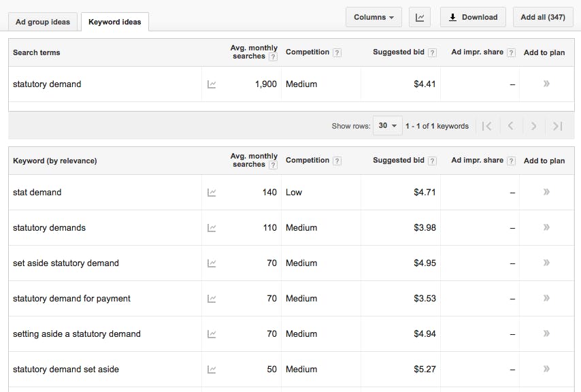
Task: Open trend graph for statutory demand for payment
Action: 212,299
